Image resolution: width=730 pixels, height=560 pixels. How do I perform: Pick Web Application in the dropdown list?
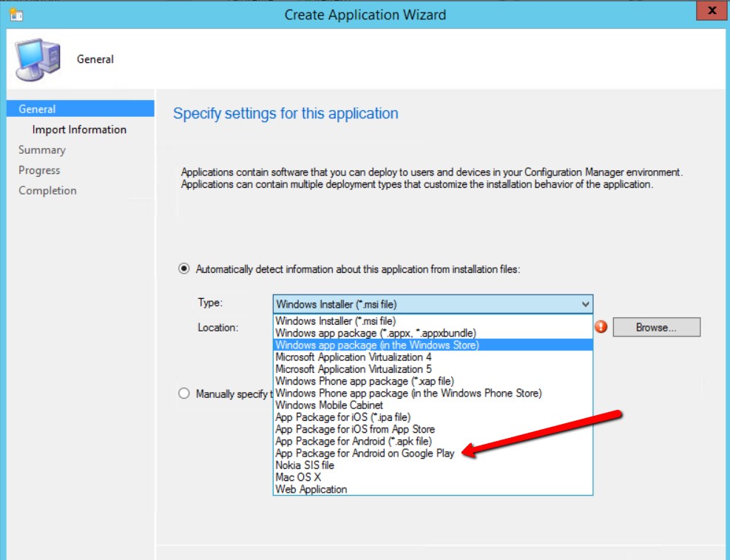click(311, 489)
